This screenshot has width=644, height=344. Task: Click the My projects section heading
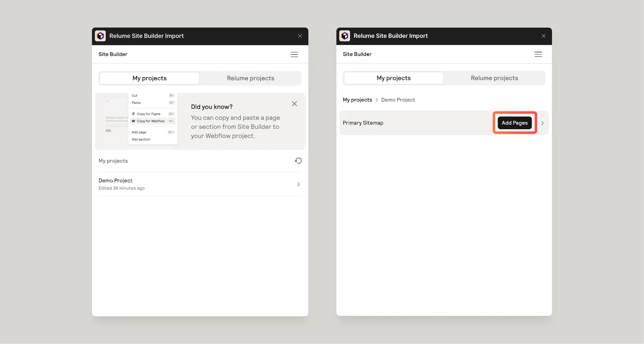[x=113, y=161]
